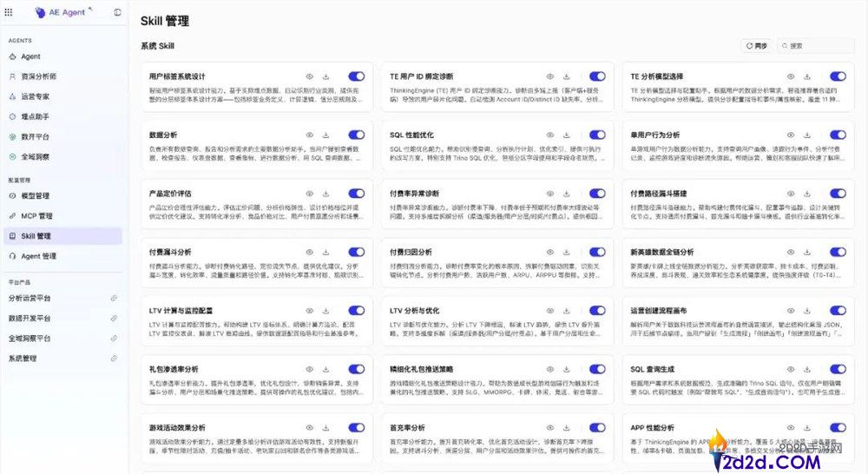Image resolution: width=868 pixels, height=474 pixels.
Task: View 礼包渗透率分析 via its eye icon
Action: pyautogui.click(x=310, y=369)
